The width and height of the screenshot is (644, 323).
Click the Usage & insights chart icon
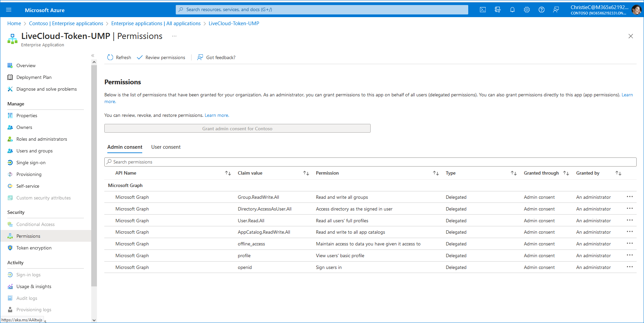(x=10, y=286)
